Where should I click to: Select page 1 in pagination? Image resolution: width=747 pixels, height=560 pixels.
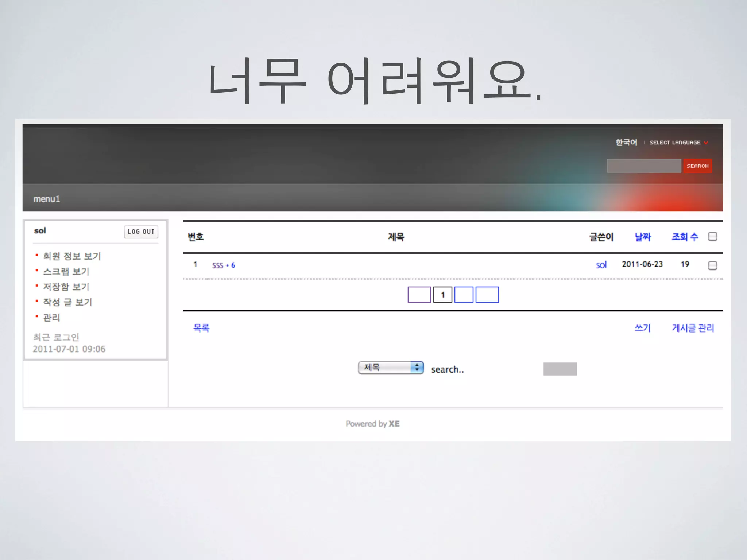[442, 295]
